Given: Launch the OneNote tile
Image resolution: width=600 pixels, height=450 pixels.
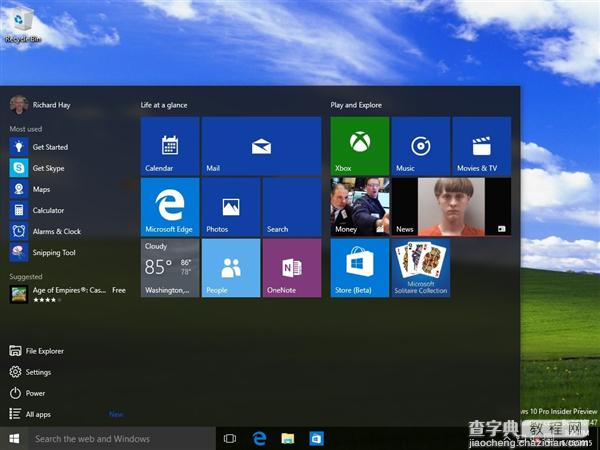Looking at the screenshot, I should point(292,268).
